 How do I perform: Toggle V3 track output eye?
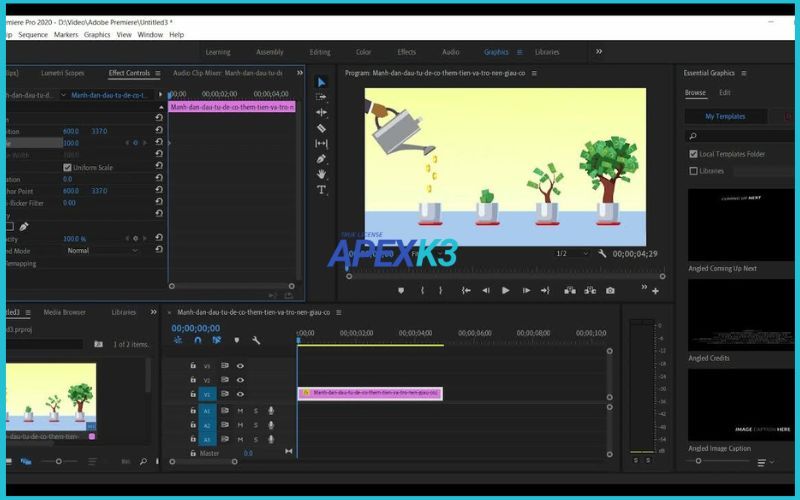click(x=240, y=366)
